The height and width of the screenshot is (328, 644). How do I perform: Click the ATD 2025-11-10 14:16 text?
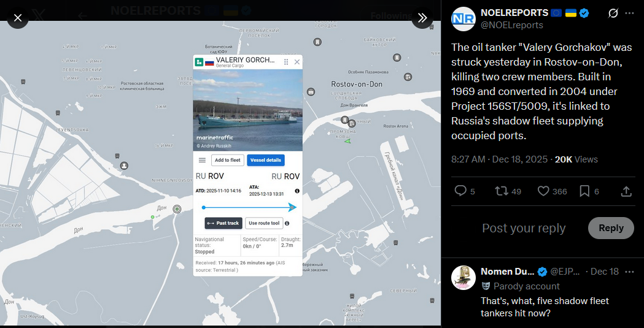(x=218, y=191)
